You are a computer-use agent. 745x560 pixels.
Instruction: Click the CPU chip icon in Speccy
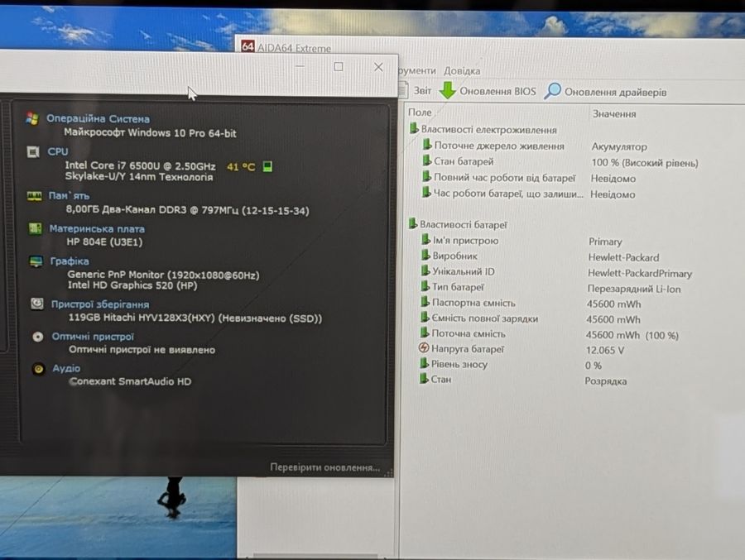pyautogui.click(x=33, y=152)
